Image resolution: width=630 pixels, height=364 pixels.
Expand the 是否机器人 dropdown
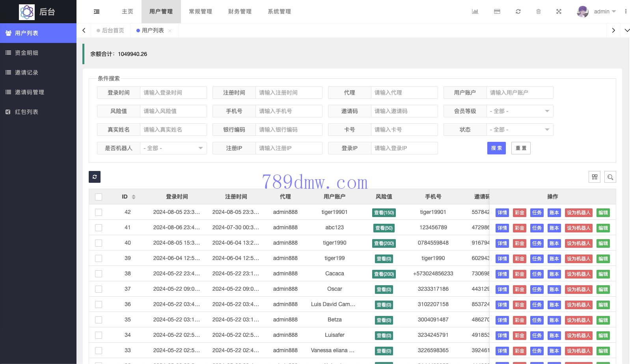[x=173, y=148]
